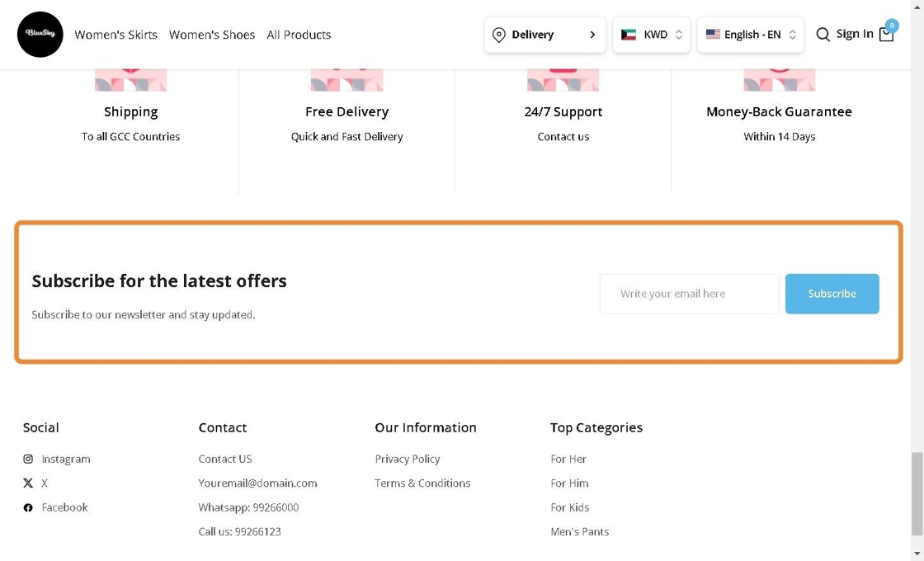
Task: Open the English - EN language dropdown
Action: point(750,35)
